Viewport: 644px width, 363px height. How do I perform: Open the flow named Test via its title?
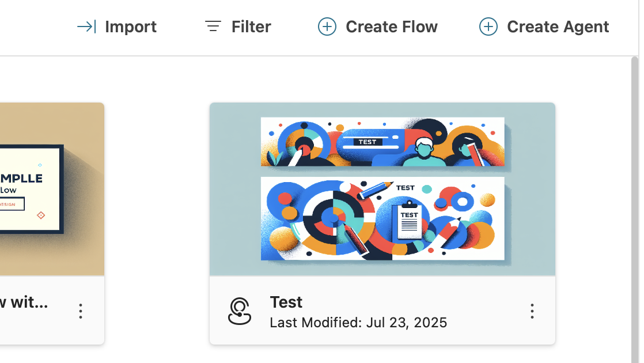pyautogui.click(x=286, y=302)
